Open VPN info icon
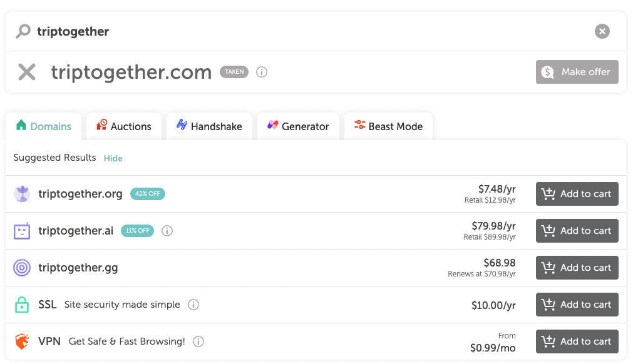 (198, 341)
